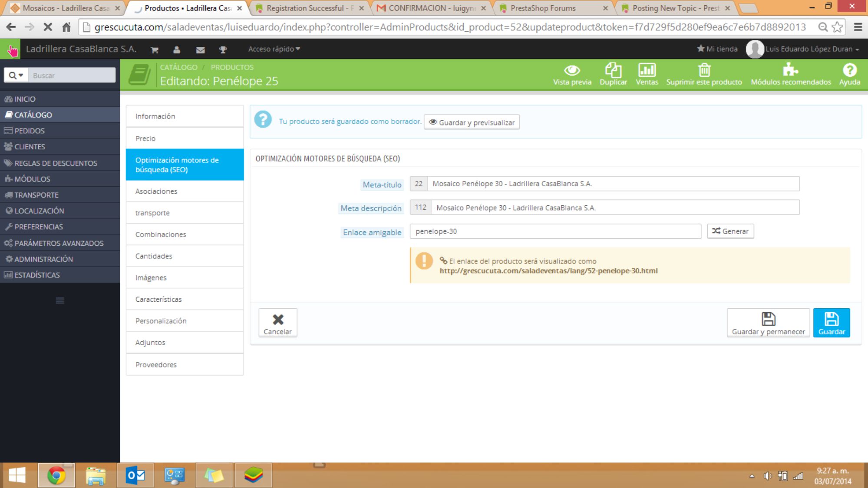Click into the Enlace amigable input field
The image size is (868, 488).
(555, 231)
